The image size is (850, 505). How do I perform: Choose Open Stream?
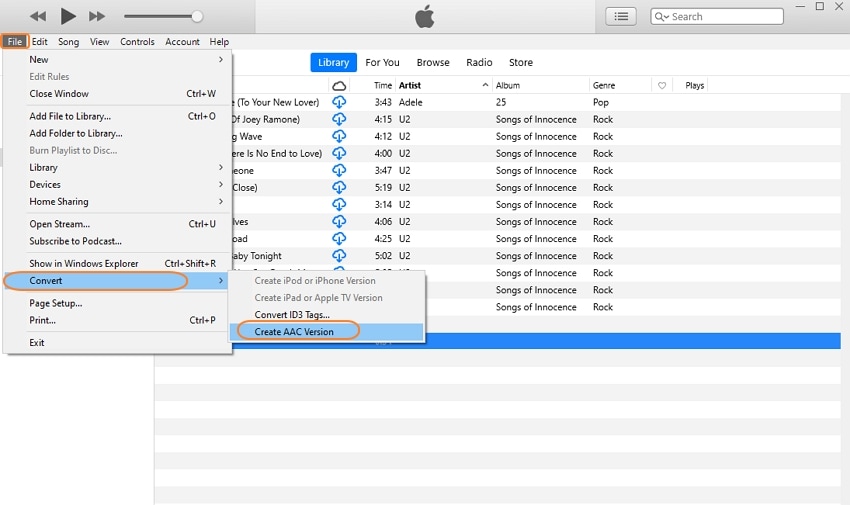point(118,224)
